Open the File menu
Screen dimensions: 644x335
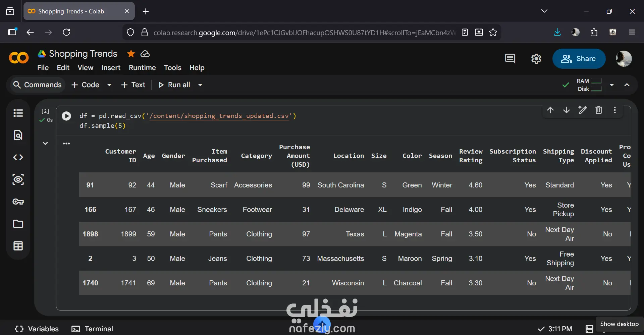[43, 68]
